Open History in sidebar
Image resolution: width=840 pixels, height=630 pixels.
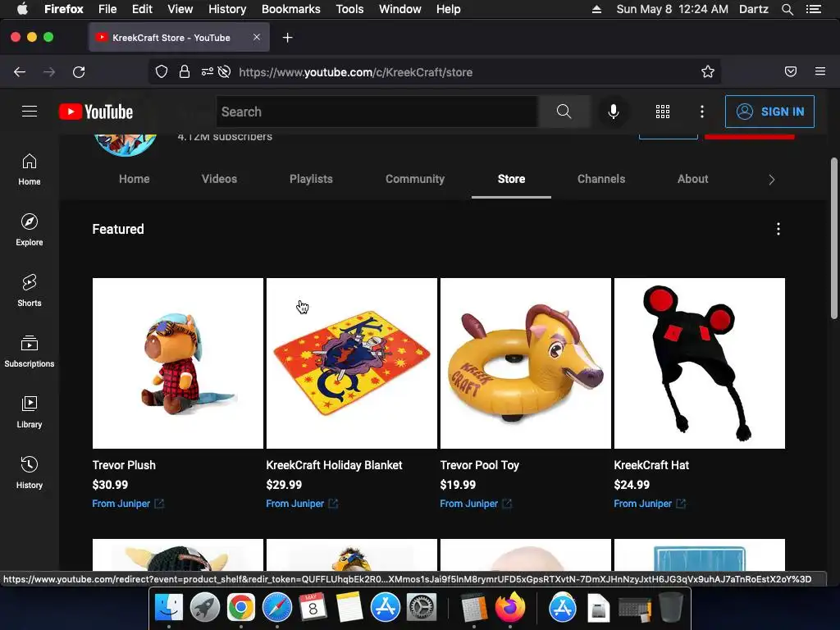30,472
